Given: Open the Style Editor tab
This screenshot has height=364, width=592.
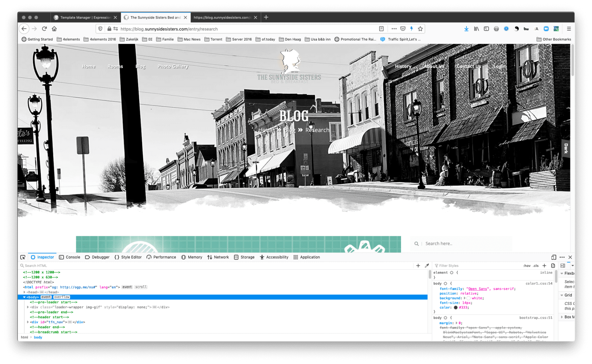Looking at the screenshot, I should [x=128, y=257].
